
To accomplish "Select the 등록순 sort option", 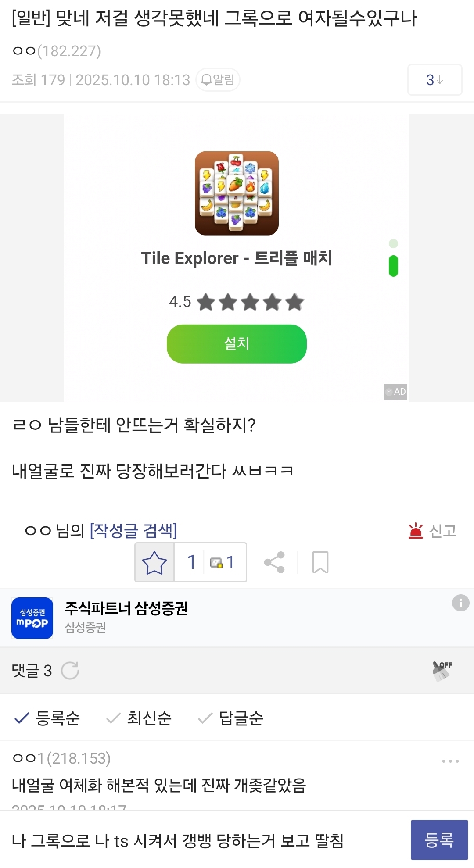I will tap(47, 718).
